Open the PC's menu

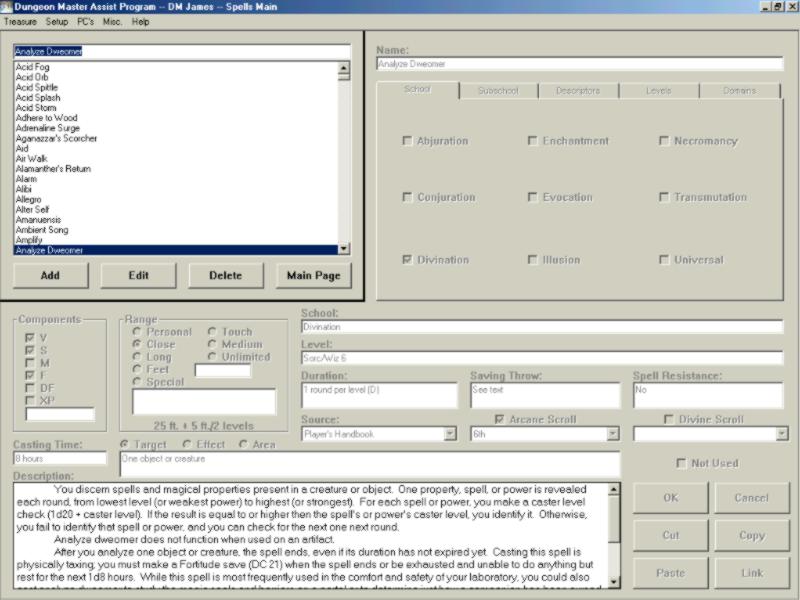pos(86,21)
